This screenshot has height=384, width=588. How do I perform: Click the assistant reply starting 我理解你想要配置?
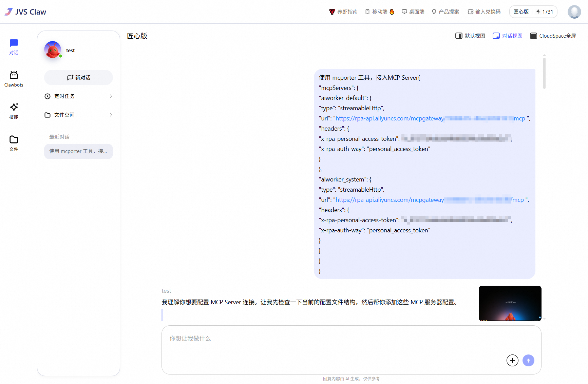(310, 302)
